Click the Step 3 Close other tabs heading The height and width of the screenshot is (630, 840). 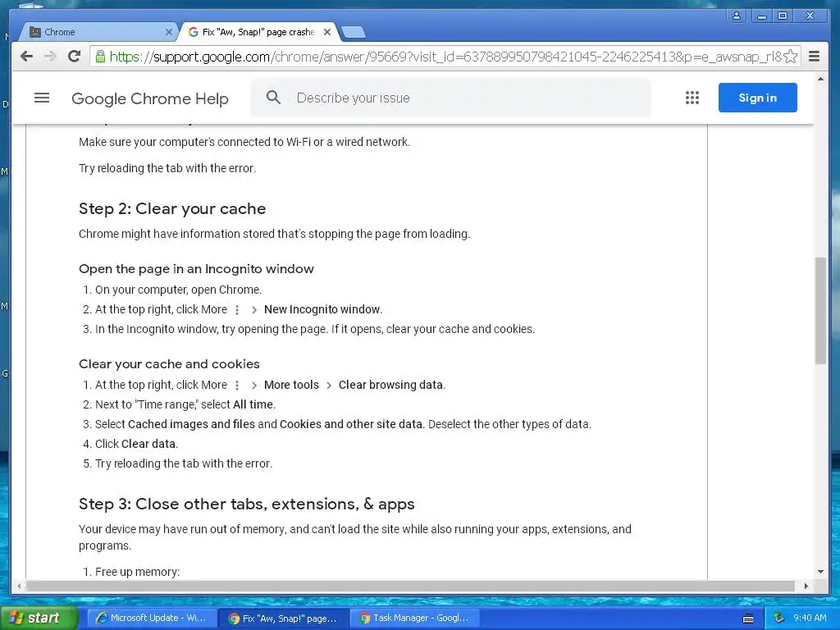pos(246,504)
